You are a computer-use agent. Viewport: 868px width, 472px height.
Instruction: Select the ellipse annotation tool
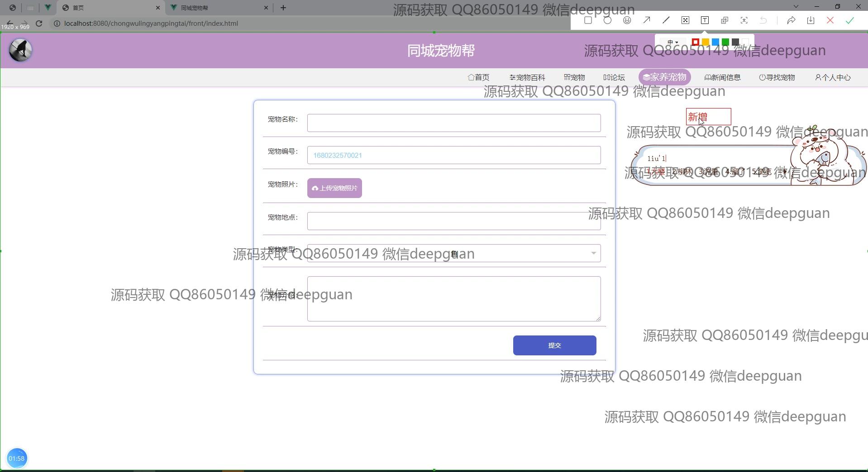pyautogui.click(x=607, y=20)
